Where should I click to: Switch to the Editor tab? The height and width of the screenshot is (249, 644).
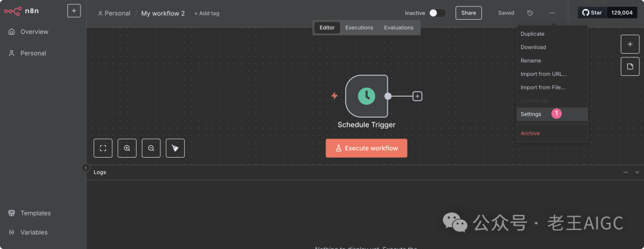click(327, 27)
